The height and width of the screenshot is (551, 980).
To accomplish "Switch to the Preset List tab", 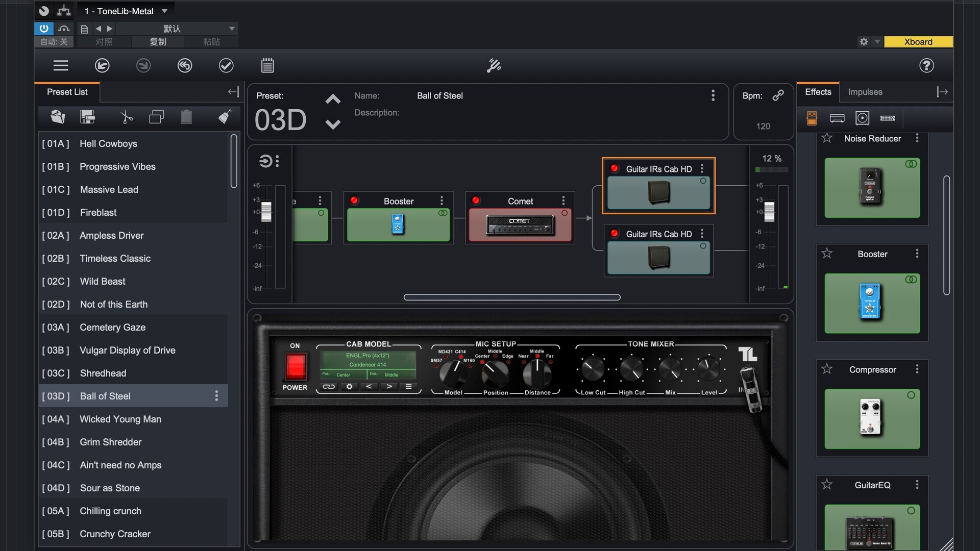I will [x=67, y=92].
